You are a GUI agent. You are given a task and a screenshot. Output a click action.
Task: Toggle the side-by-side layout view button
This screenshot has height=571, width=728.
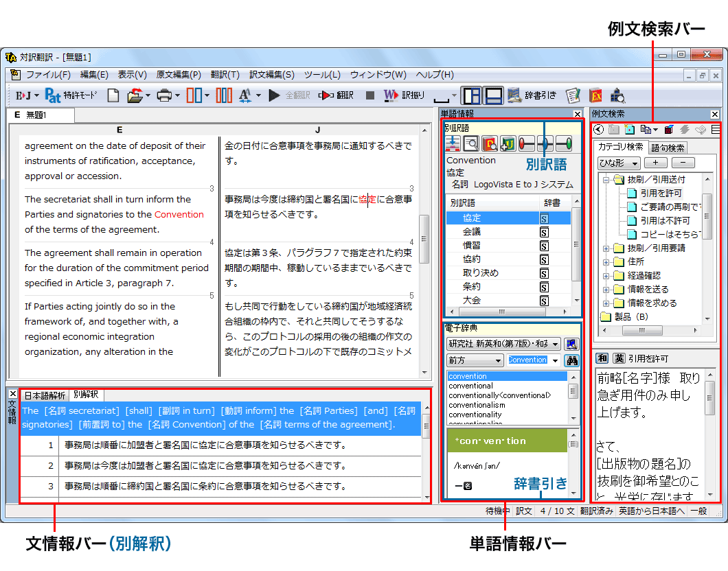[471, 95]
